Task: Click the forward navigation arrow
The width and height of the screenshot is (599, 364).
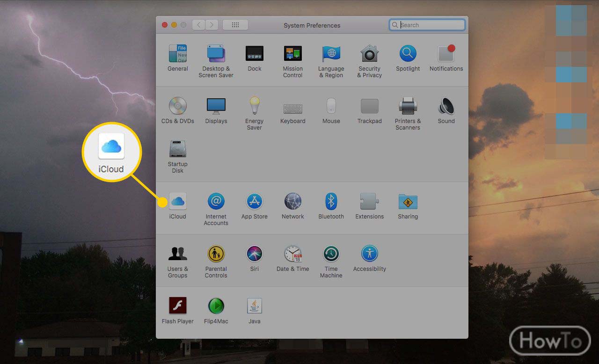Action: click(212, 25)
